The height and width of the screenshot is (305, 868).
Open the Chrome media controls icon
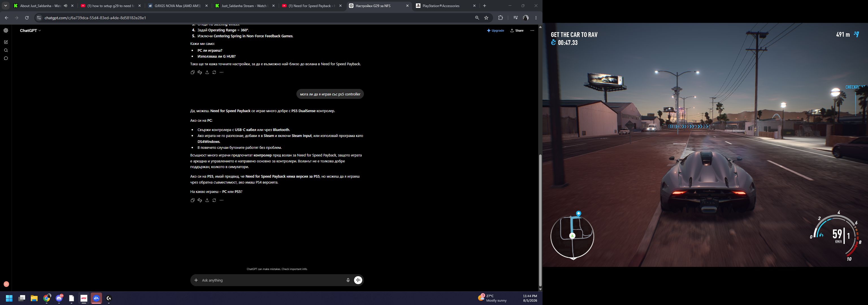pyautogui.click(x=516, y=18)
